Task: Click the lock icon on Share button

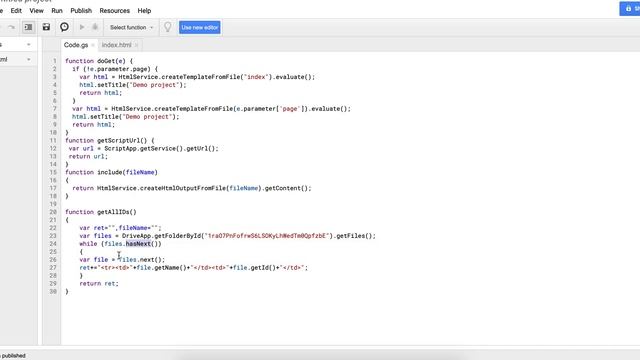Action: [x=629, y=8]
